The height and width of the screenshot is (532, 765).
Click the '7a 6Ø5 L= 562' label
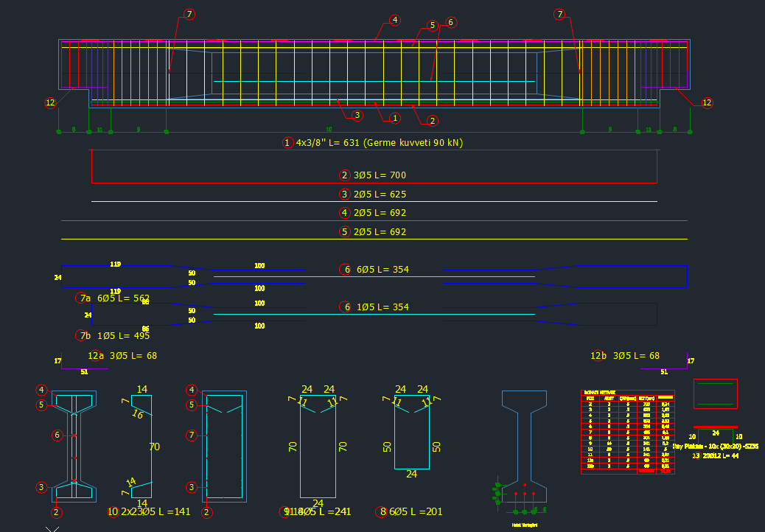[113, 298]
